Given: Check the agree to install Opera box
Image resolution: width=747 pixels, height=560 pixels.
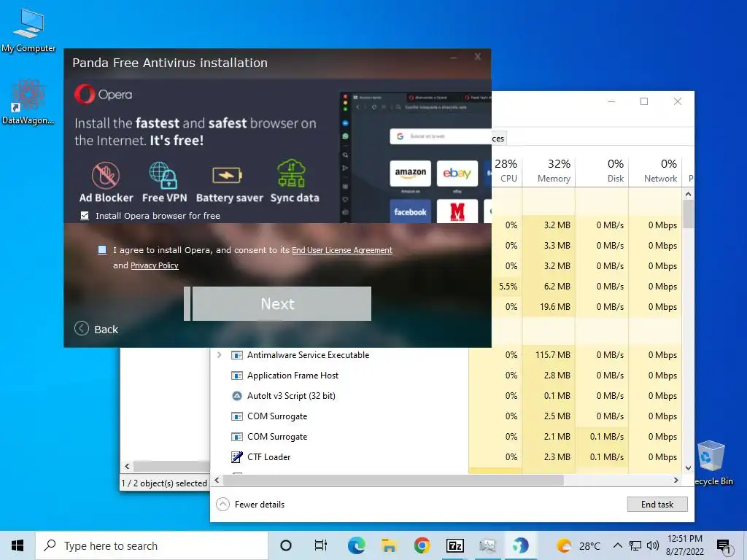Looking at the screenshot, I should [x=102, y=250].
